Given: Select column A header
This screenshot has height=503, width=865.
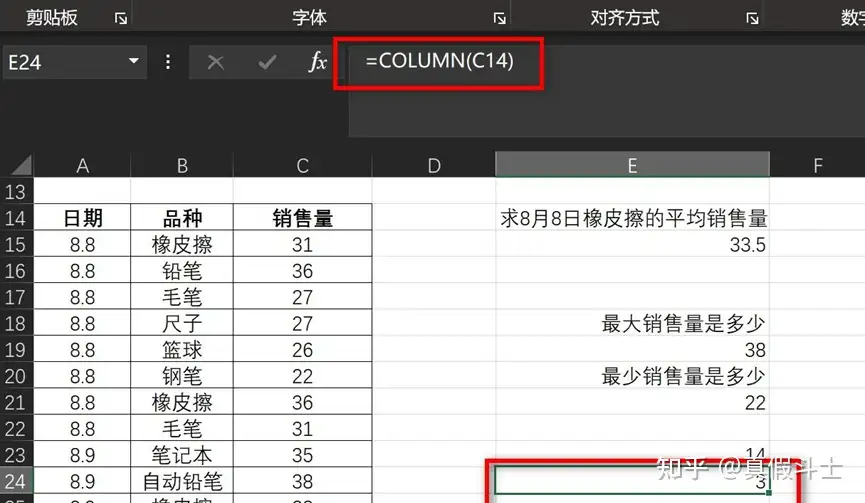Looking at the screenshot, I should 82,165.
